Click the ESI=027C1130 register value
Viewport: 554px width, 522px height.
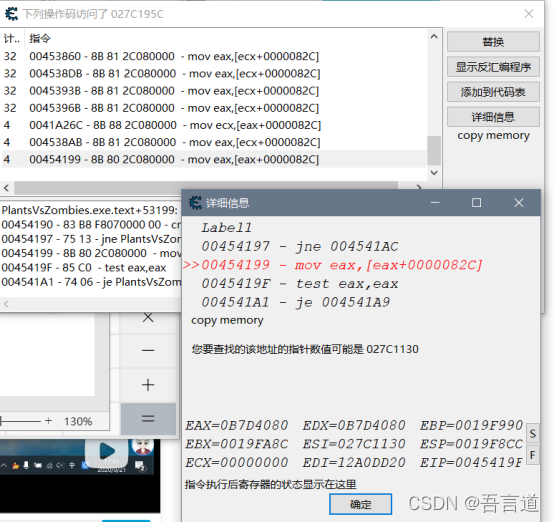[354, 444]
